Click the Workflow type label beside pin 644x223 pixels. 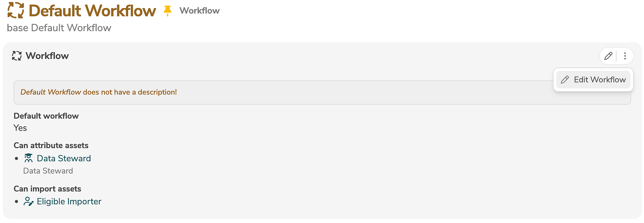pyautogui.click(x=200, y=11)
